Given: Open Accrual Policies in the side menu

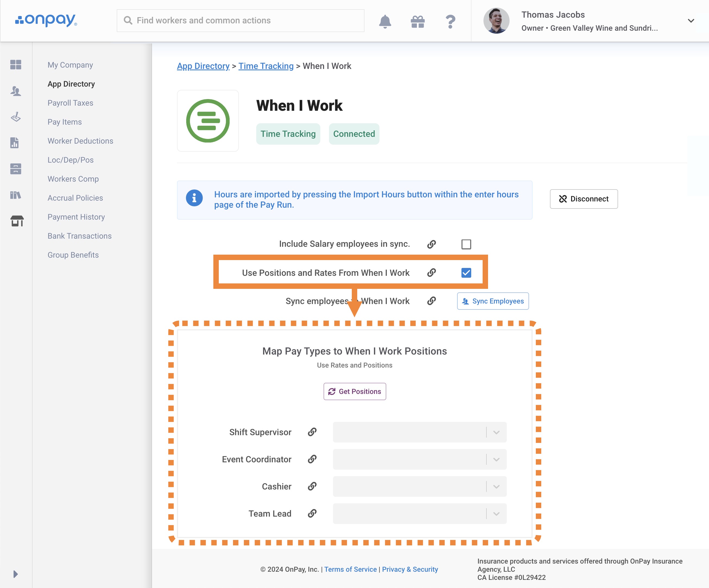Looking at the screenshot, I should coord(75,198).
